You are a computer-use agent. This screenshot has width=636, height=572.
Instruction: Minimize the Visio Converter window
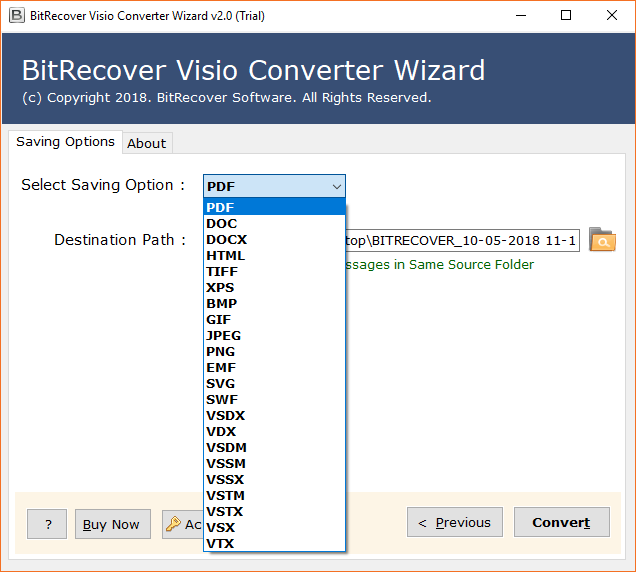(x=521, y=16)
